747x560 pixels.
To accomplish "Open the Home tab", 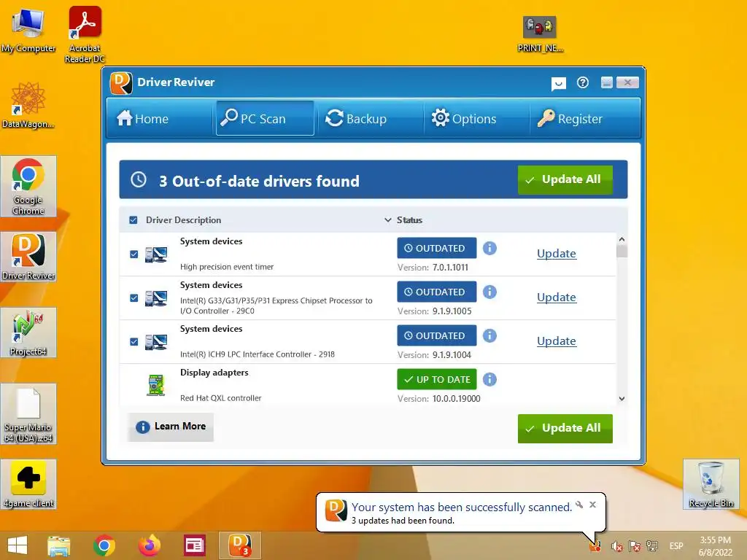I will 142,118.
